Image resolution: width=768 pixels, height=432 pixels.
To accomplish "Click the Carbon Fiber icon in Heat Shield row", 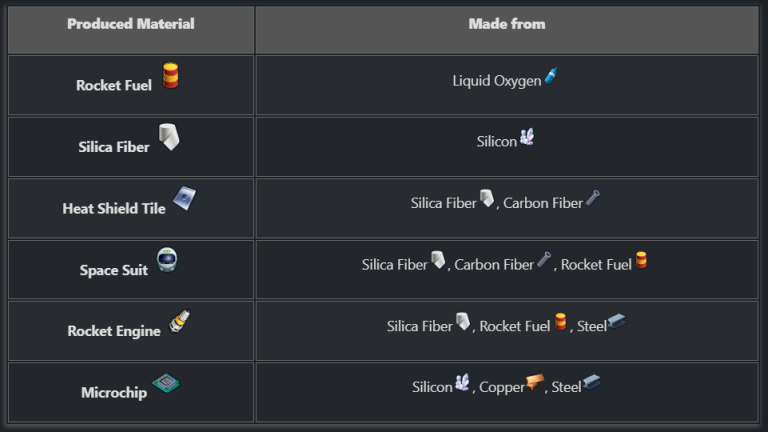I will coord(593,198).
